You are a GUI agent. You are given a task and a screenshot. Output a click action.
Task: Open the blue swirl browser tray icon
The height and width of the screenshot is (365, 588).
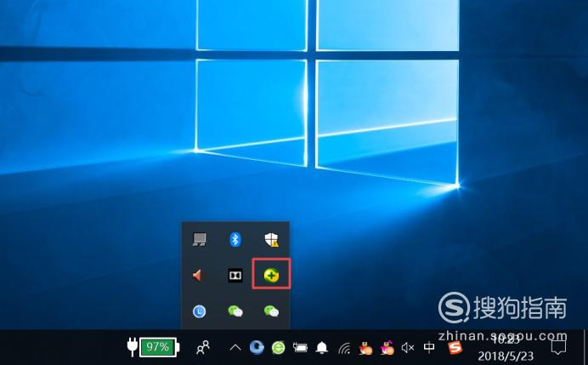257,347
